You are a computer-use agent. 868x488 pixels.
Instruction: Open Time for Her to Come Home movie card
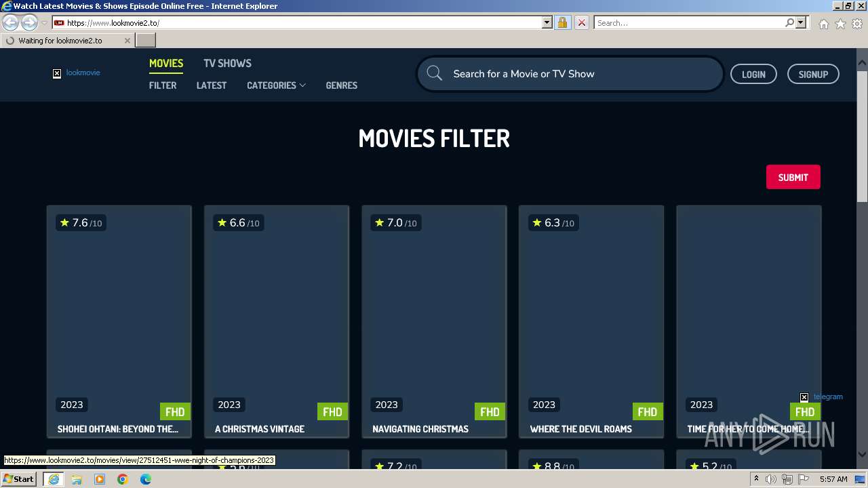tap(749, 322)
